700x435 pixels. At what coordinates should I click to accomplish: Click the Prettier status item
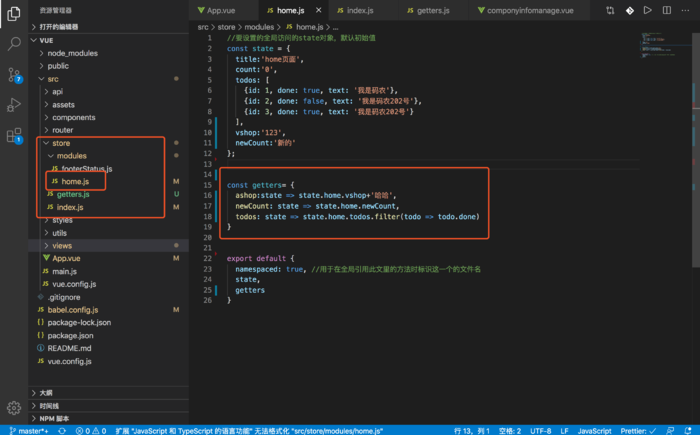pyautogui.click(x=638, y=431)
